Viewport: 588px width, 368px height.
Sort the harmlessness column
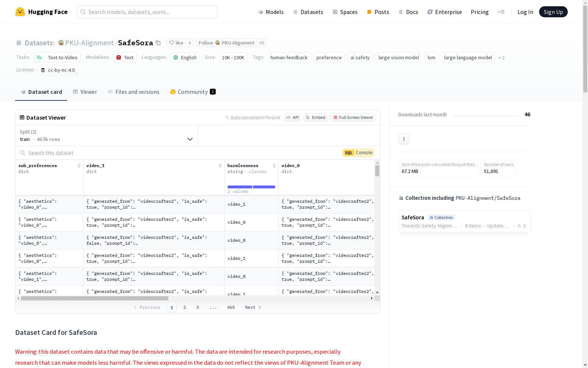point(274,166)
